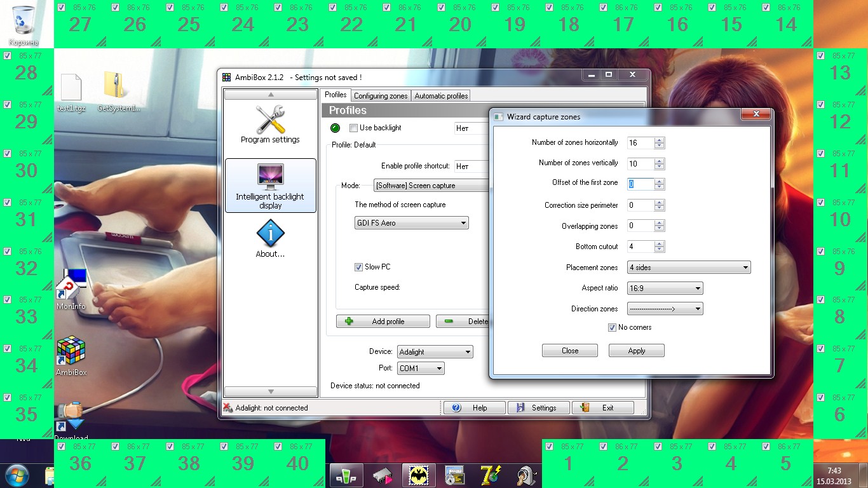868x488 pixels.
Task: Decrease Number of zones vertically value
Action: (x=659, y=166)
